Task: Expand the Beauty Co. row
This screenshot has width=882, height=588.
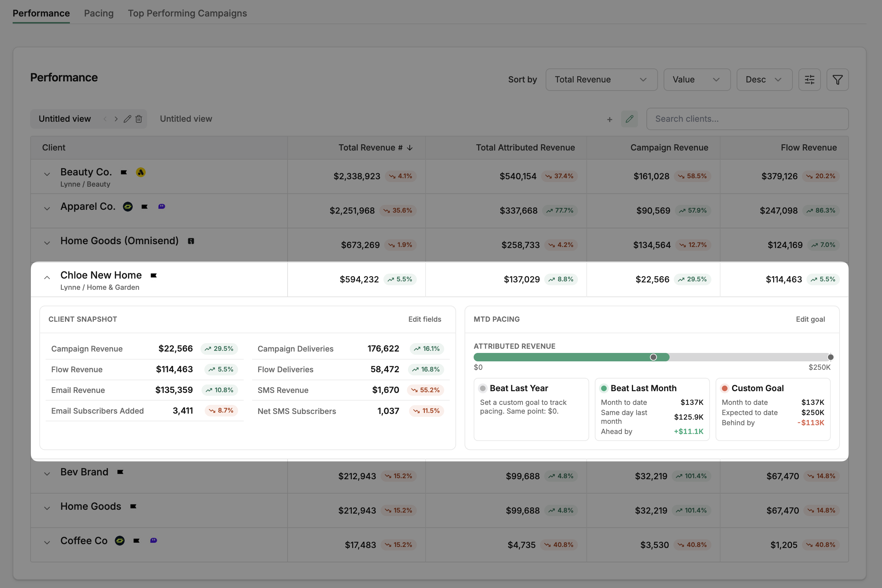Action: (x=47, y=174)
